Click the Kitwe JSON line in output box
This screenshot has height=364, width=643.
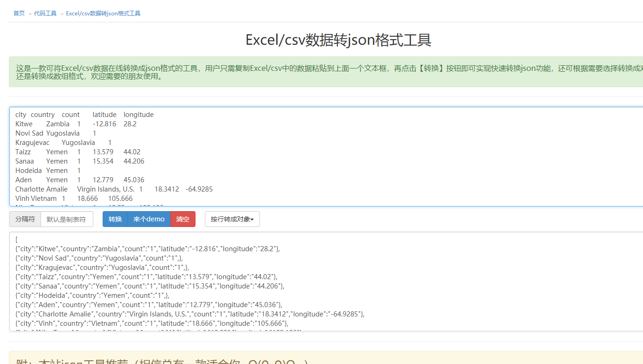click(x=147, y=249)
